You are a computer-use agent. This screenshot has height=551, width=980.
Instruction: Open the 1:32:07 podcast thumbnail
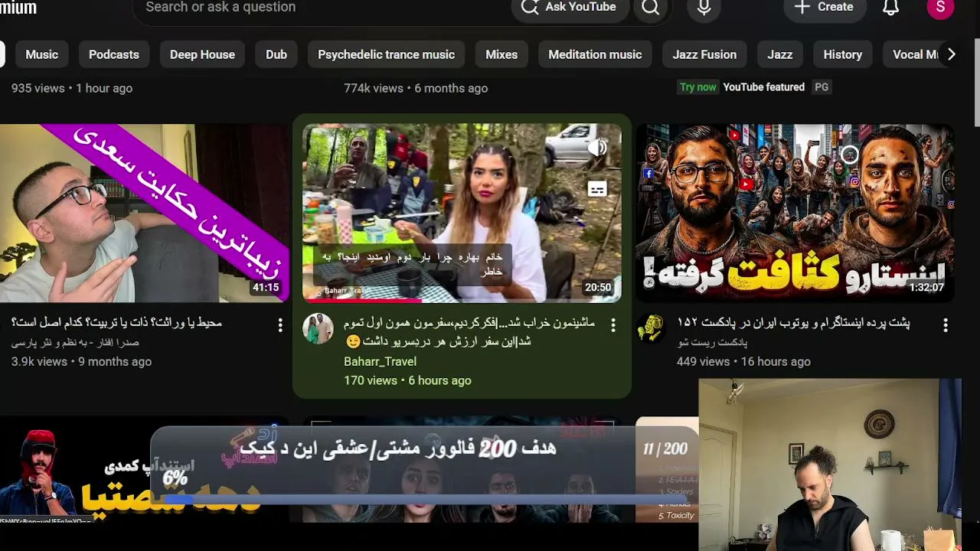click(x=795, y=213)
